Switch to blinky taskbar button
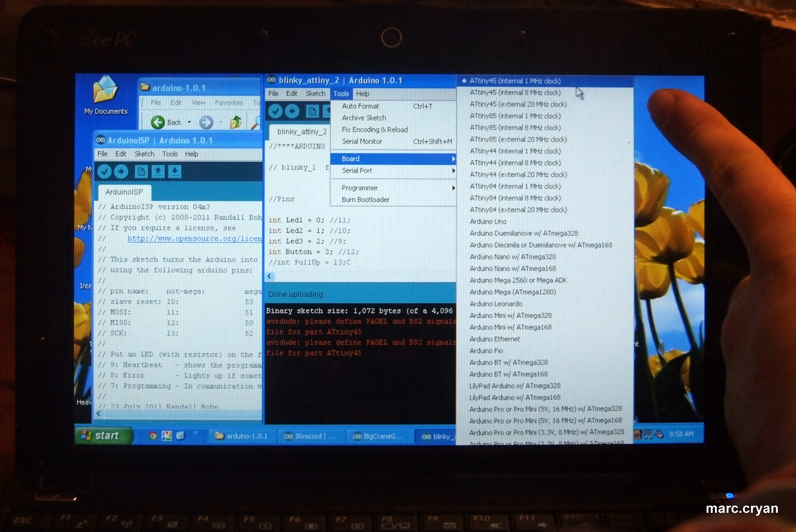 pyautogui.click(x=436, y=436)
